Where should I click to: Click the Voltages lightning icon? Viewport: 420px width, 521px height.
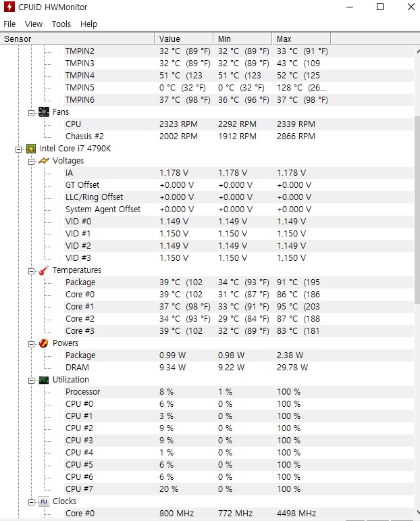coord(43,161)
